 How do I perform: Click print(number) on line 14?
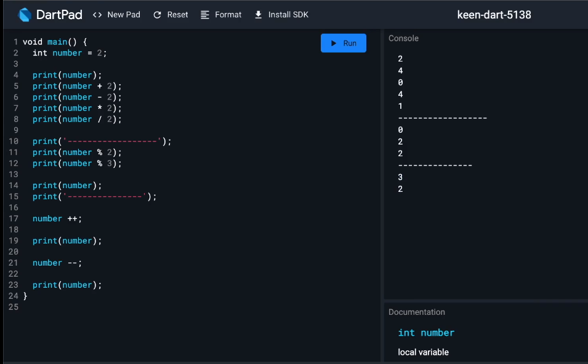pyautogui.click(x=66, y=185)
